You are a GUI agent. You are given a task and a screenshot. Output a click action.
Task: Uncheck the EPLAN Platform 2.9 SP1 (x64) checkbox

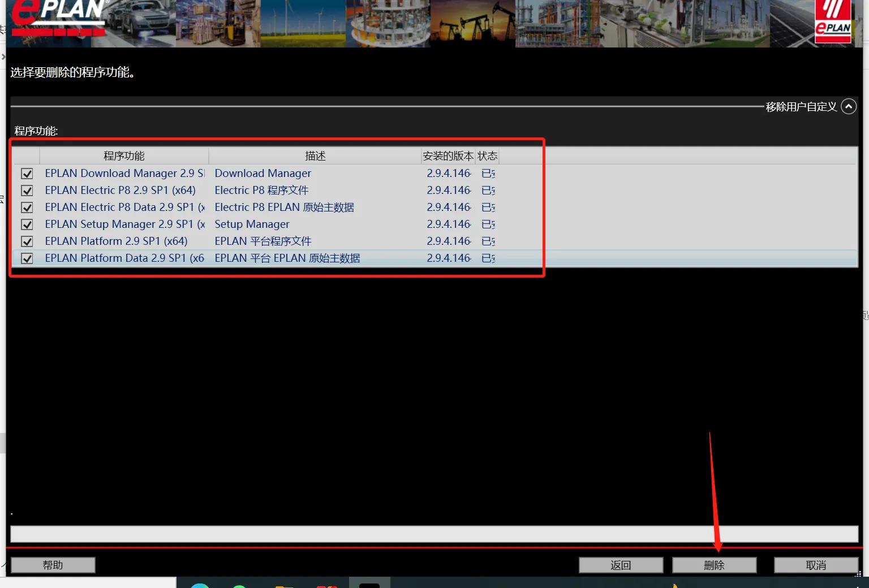click(x=27, y=241)
